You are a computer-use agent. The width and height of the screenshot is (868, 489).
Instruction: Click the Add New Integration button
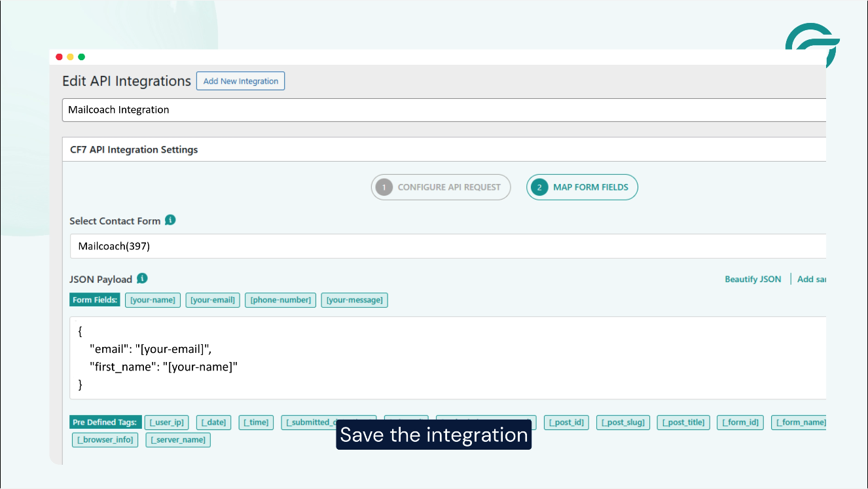(x=240, y=81)
